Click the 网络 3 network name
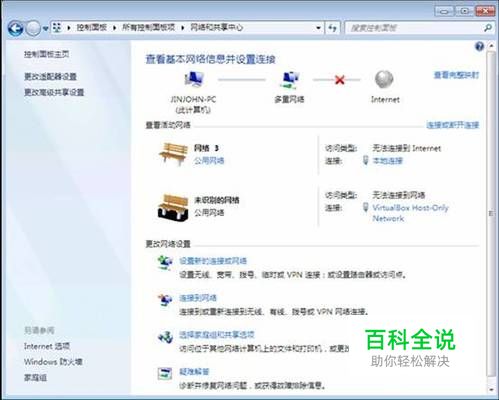Viewport: 499px width, 400px height. [x=206, y=148]
